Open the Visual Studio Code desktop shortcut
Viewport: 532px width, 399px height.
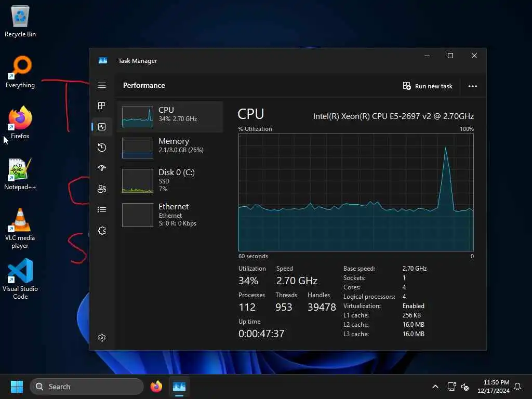pyautogui.click(x=20, y=279)
